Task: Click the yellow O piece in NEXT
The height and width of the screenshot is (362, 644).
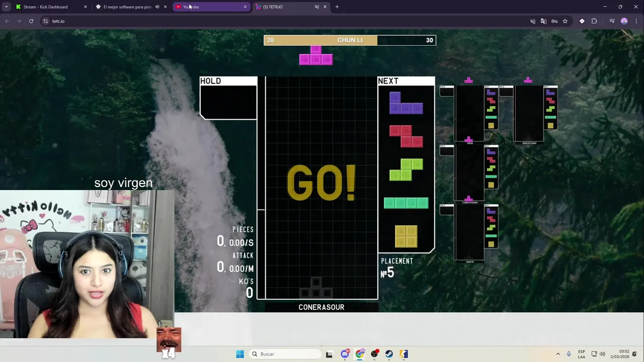Action: pos(406,236)
